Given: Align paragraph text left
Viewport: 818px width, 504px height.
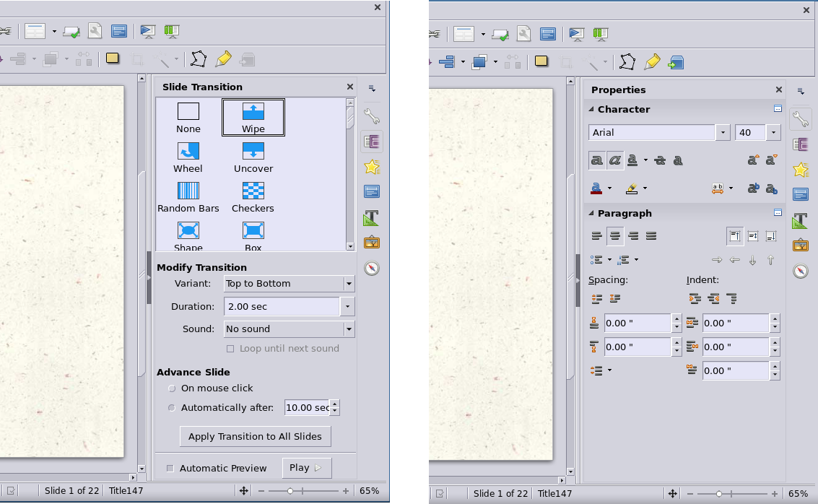Looking at the screenshot, I should click(597, 236).
